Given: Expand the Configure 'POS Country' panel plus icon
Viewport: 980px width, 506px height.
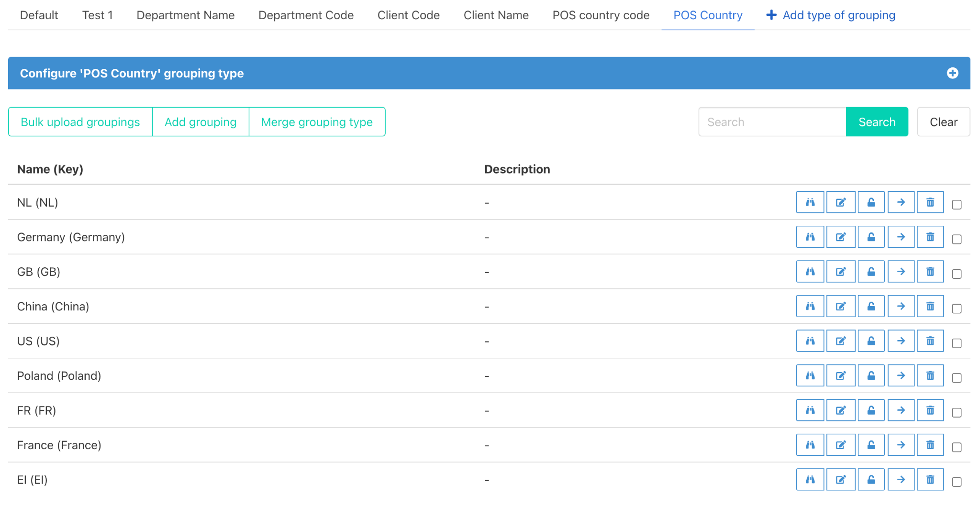Looking at the screenshot, I should click(952, 73).
